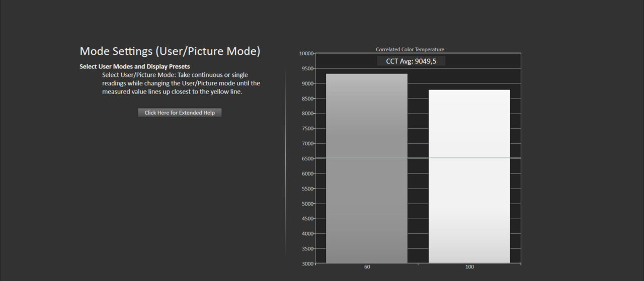This screenshot has width=644, height=281.
Task: Click the 10000 y-axis label
Action: [x=306, y=53]
